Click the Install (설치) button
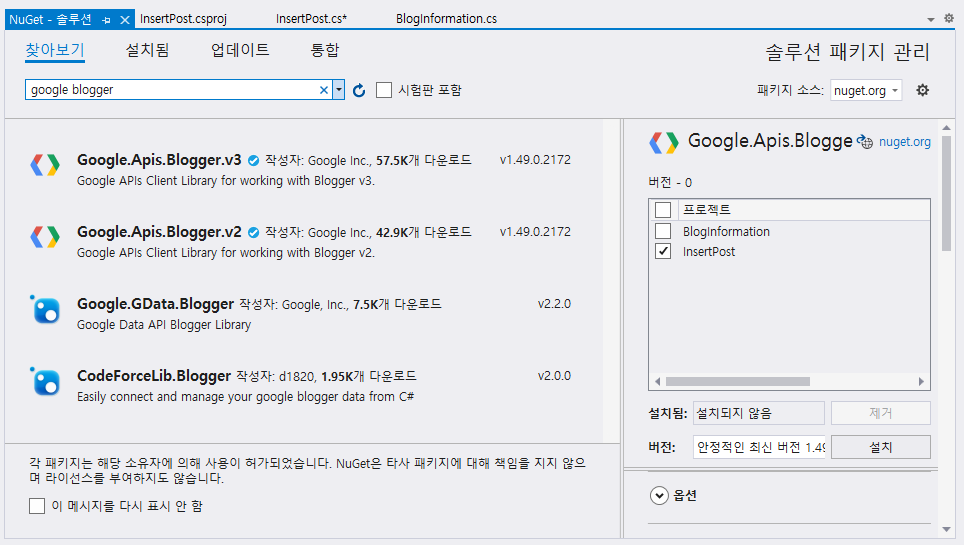The width and height of the screenshot is (964, 545). click(880, 447)
